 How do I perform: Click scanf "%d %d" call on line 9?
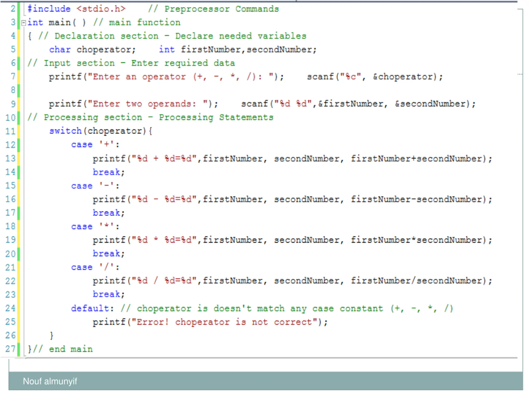359,104
